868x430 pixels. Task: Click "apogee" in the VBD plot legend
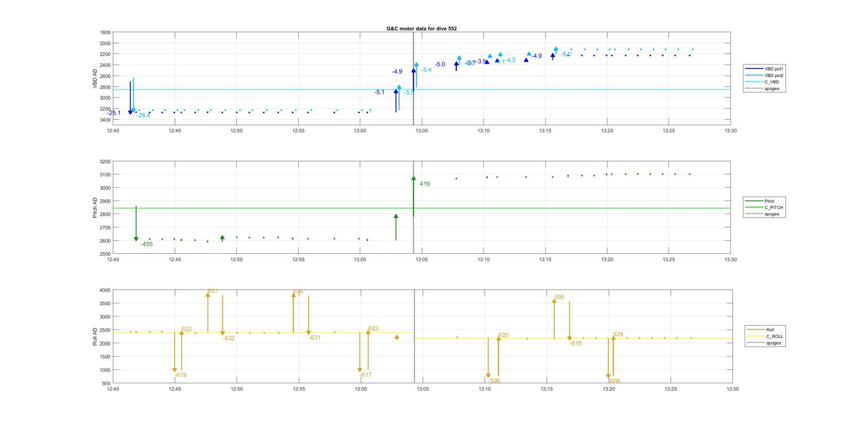point(763,88)
